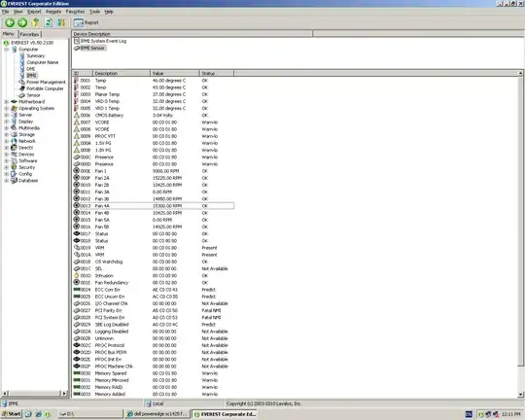Click the Report toolbar button
The image size is (525, 420).
[x=87, y=22]
